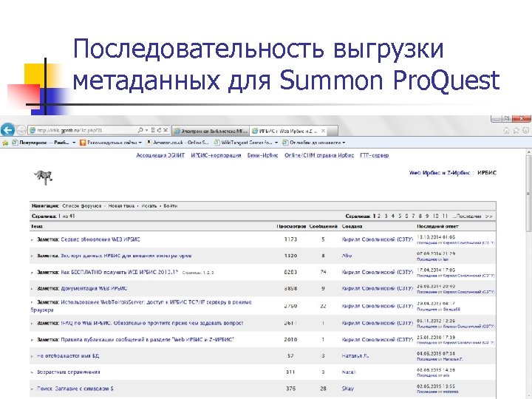
Task: Click view count 8283 in the table
Action: [x=290, y=272]
